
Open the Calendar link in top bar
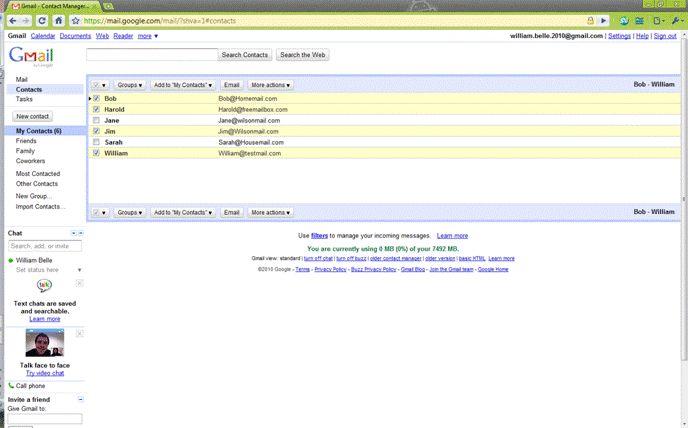pos(43,36)
